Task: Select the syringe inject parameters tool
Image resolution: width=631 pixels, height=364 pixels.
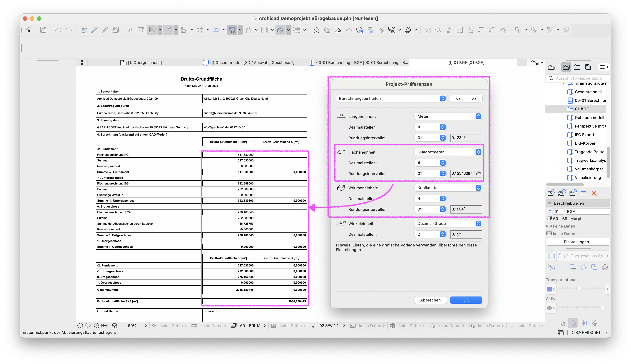Action: [x=105, y=30]
